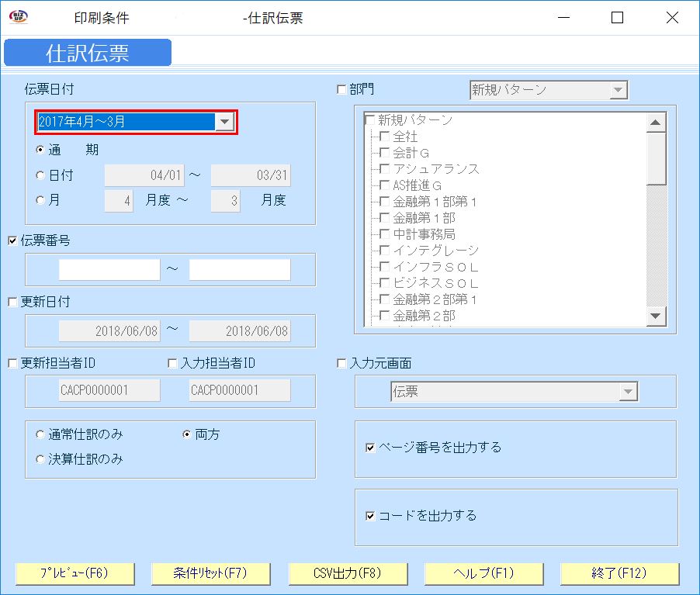Image resolution: width=700 pixels, height=595 pixels.
Task: Select the 通常仕訳のみ radio button
Action: (40, 434)
